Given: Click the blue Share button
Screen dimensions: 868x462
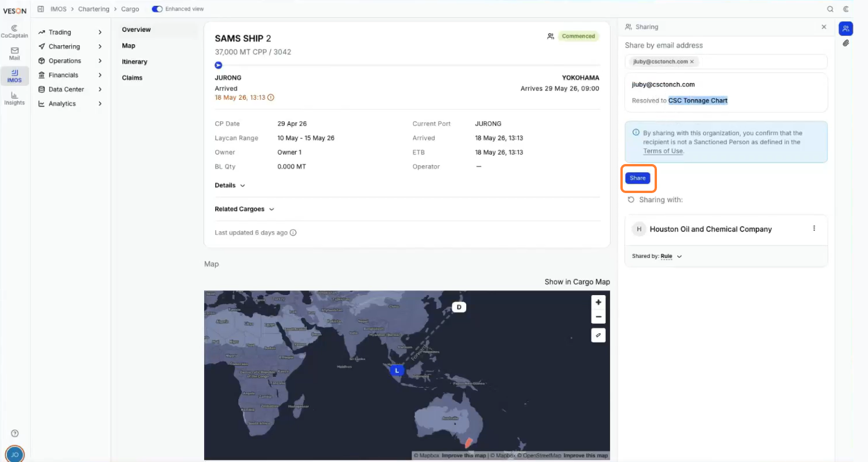Looking at the screenshot, I should pyautogui.click(x=638, y=178).
